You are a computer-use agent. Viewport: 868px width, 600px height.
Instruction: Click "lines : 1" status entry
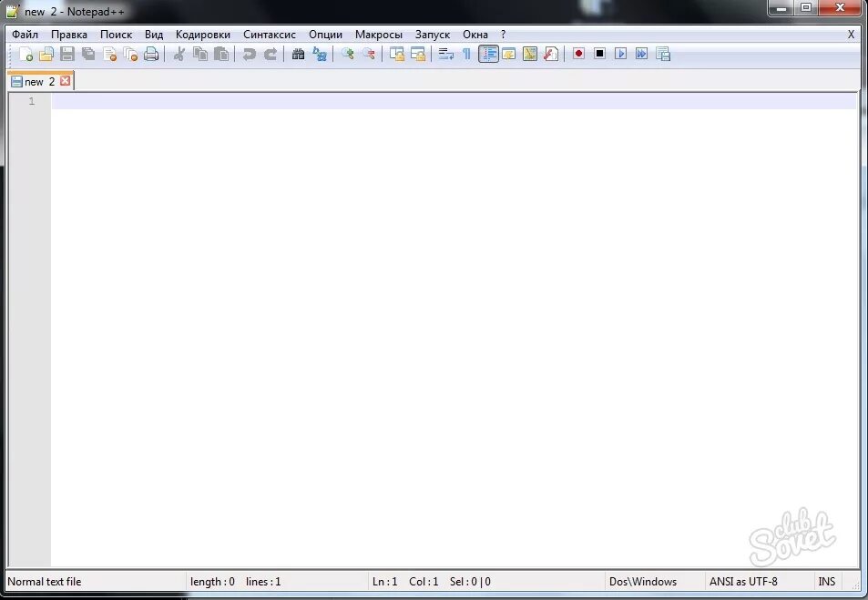(x=263, y=582)
